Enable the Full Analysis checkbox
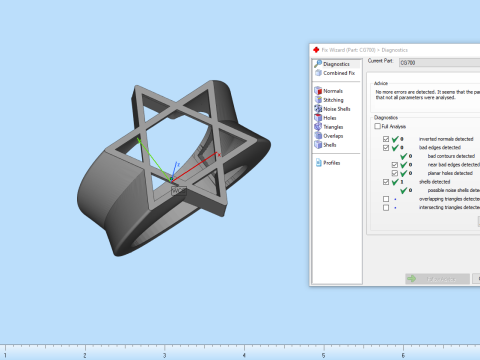This screenshot has width=480, height=360. (377, 126)
